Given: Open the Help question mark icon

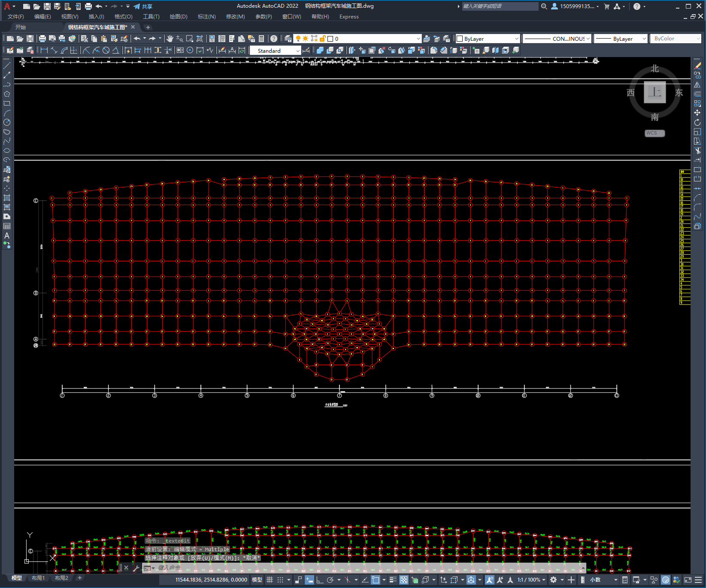Looking at the screenshot, I should click(274, 39).
